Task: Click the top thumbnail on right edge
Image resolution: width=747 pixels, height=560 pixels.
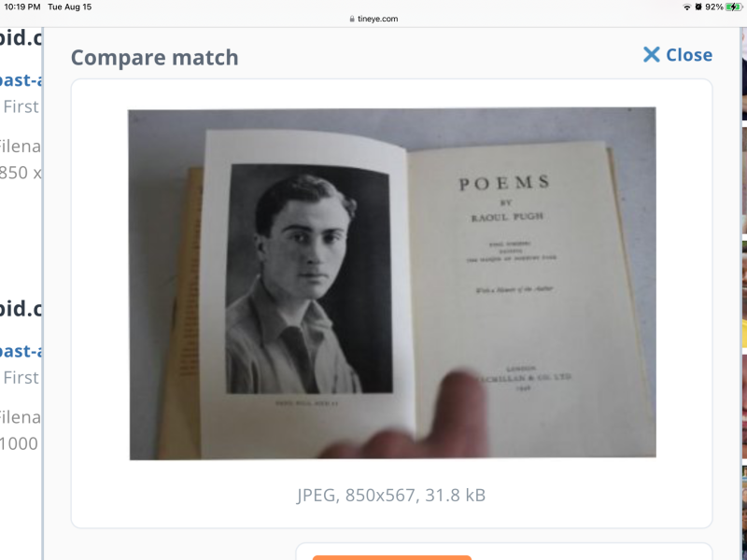Action: click(x=744, y=72)
